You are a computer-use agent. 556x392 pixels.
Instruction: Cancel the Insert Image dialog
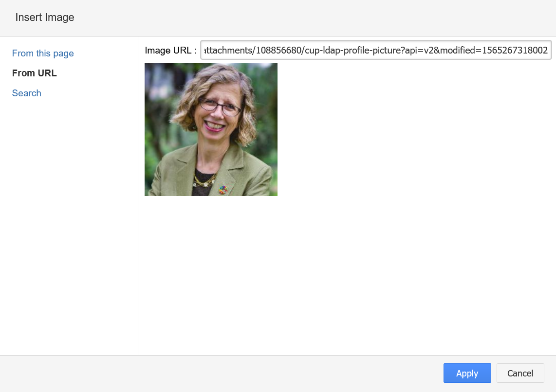pyautogui.click(x=520, y=373)
